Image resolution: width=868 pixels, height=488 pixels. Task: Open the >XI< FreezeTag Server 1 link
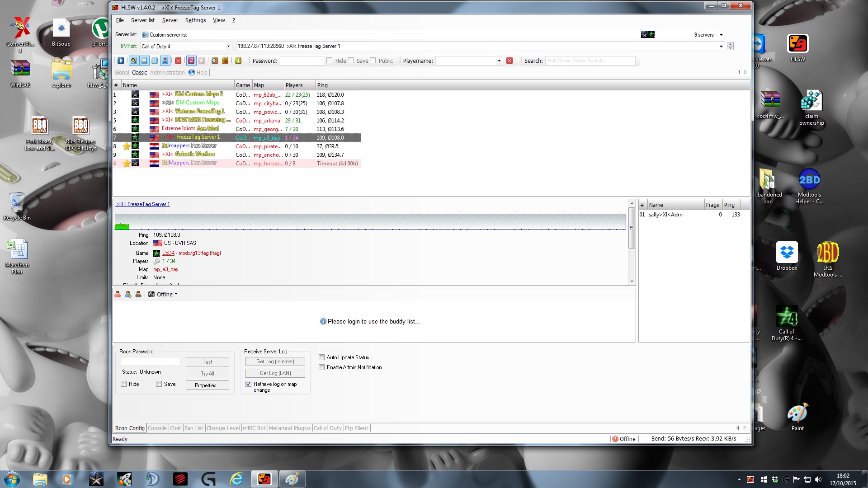[143, 204]
